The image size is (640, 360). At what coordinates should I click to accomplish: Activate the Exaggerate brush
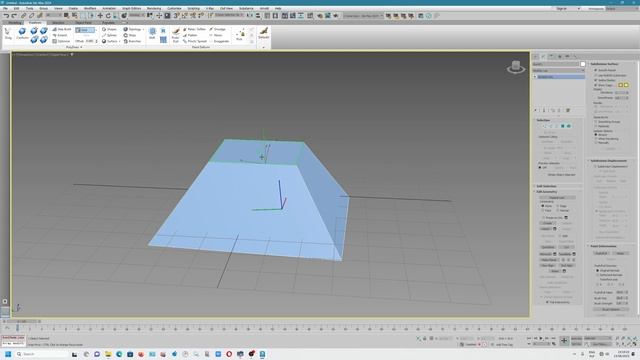219,41
